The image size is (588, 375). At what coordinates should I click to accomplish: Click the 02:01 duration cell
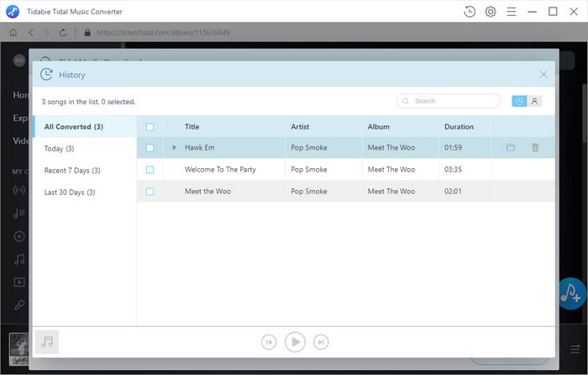click(453, 192)
